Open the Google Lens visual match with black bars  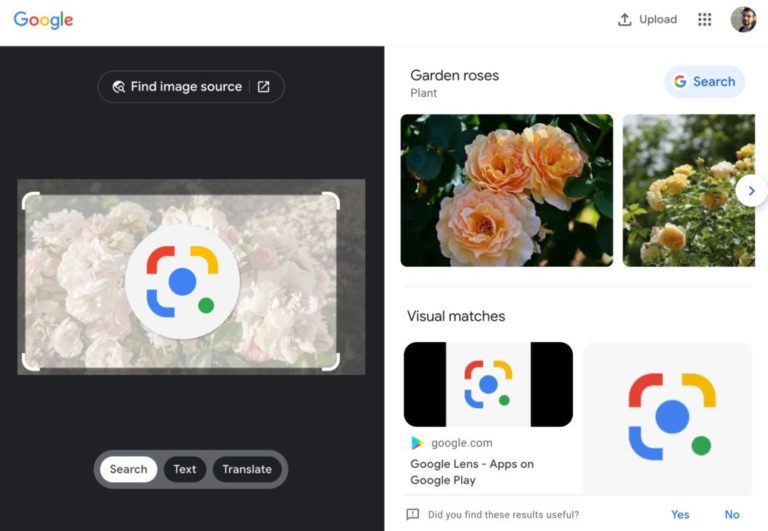pyautogui.click(x=488, y=385)
